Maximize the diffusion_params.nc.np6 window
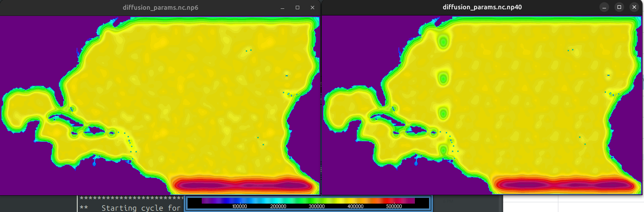 click(x=298, y=8)
